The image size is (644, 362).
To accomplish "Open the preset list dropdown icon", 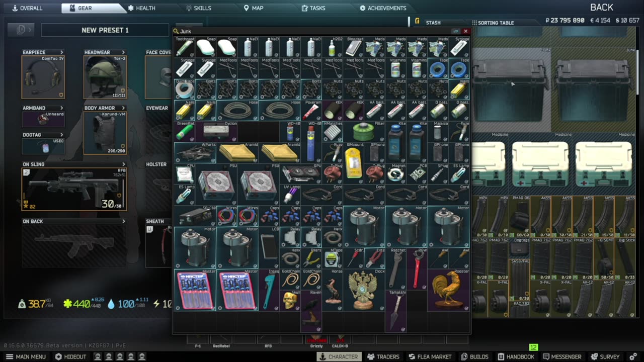I will 21,30.
